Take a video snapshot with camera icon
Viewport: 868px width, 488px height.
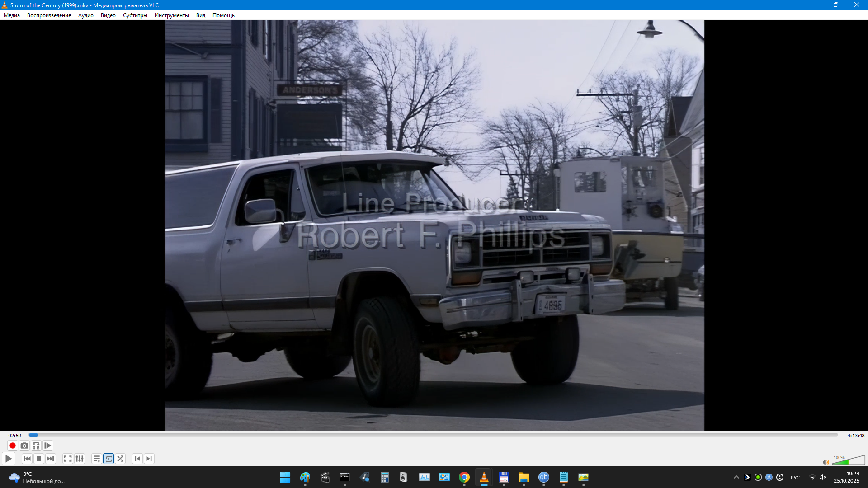24,446
